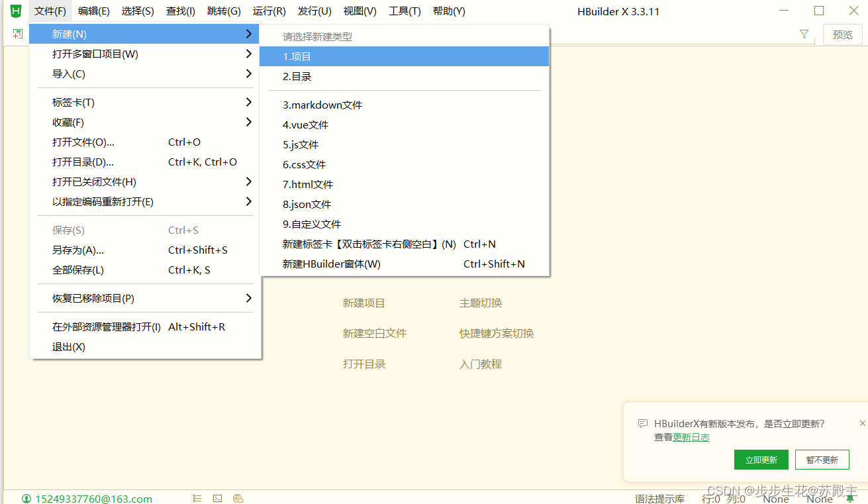Dismiss update notification with the X icon
This screenshot has height=504, width=868.
[862, 423]
